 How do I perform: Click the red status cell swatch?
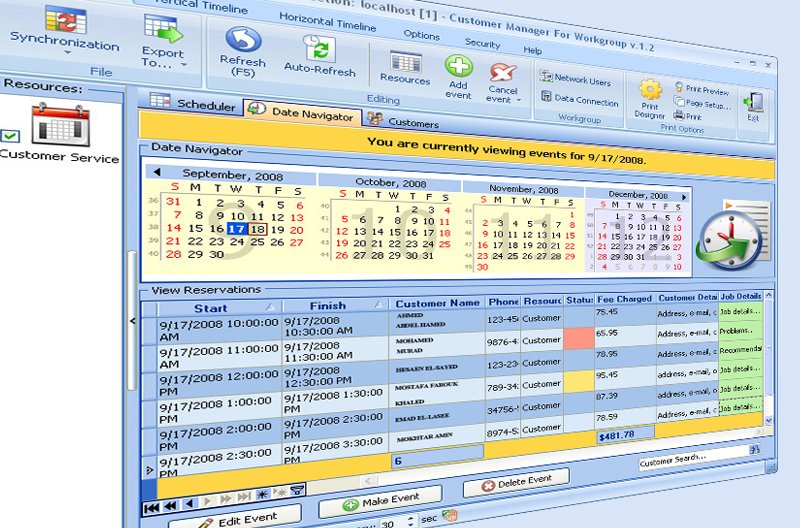579,338
